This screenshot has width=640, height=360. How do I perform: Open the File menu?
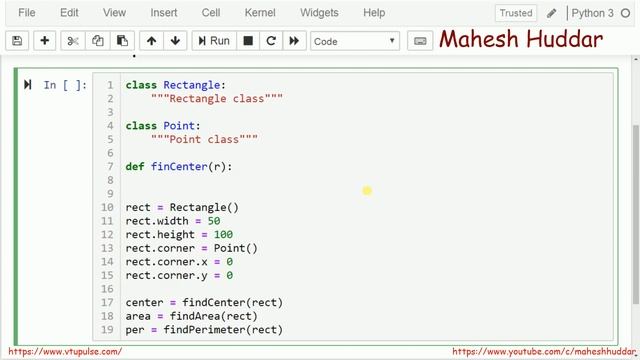point(27,13)
